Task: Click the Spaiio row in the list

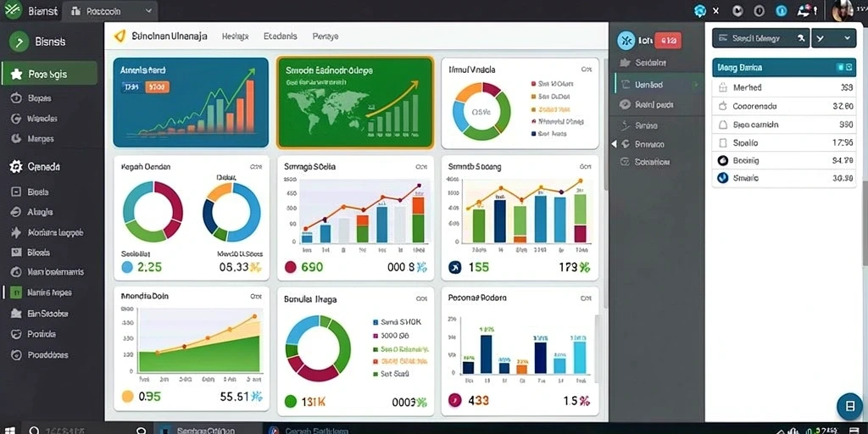Action: (x=785, y=142)
